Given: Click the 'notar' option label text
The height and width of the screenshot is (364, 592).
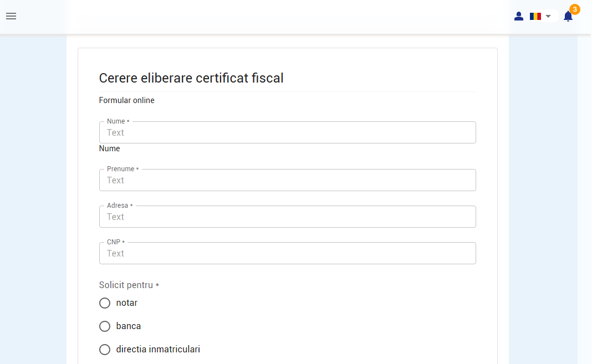Looking at the screenshot, I should tap(127, 303).
